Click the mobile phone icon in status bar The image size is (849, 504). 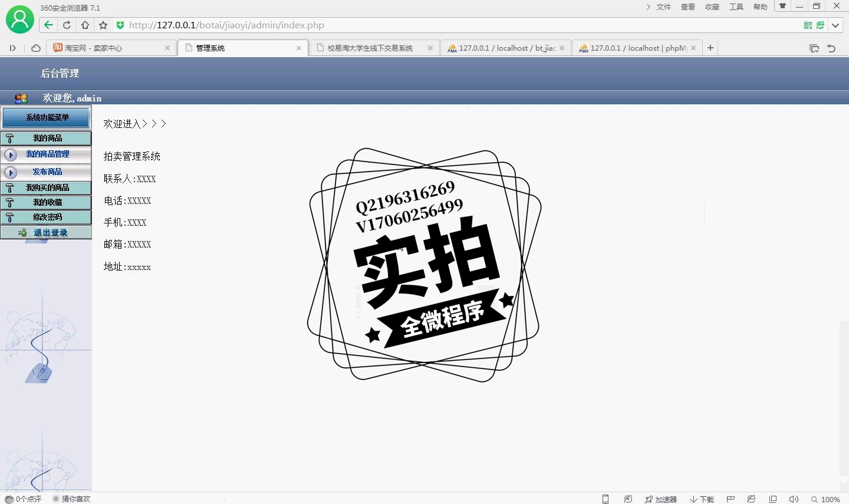click(x=605, y=499)
